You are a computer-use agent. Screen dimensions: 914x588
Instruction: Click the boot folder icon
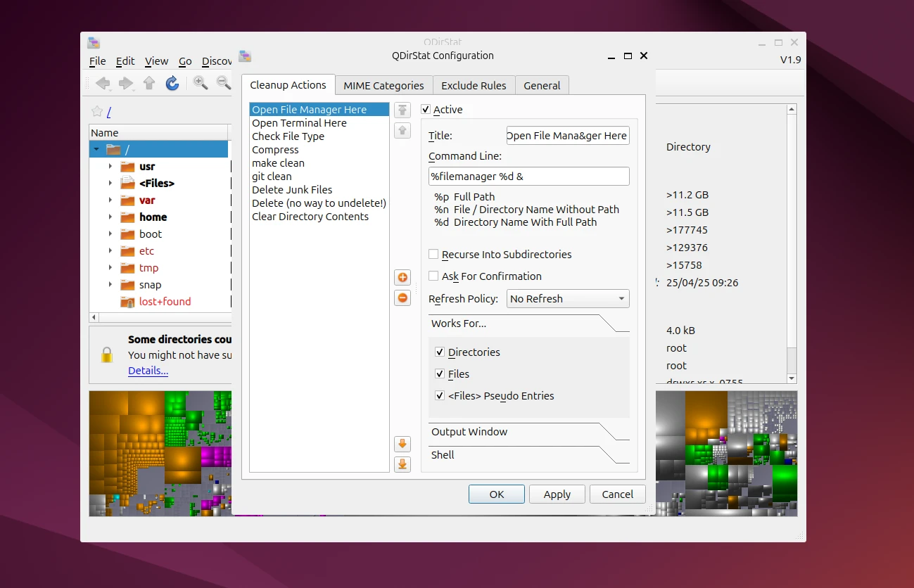[x=127, y=234]
